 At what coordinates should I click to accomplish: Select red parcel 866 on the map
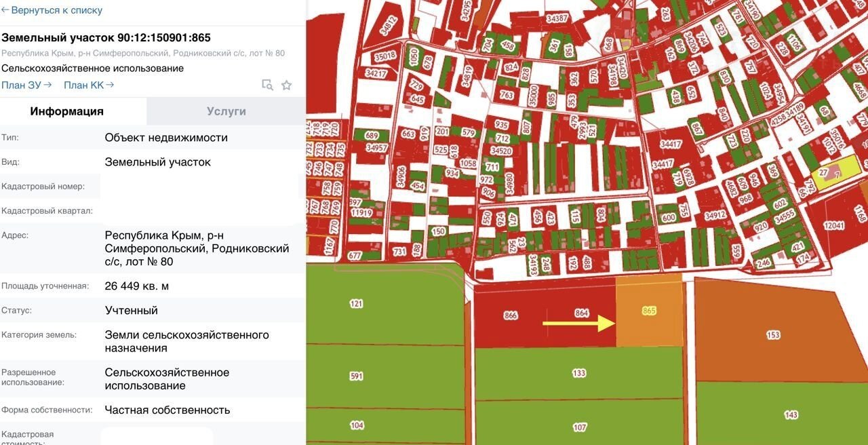point(511,315)
